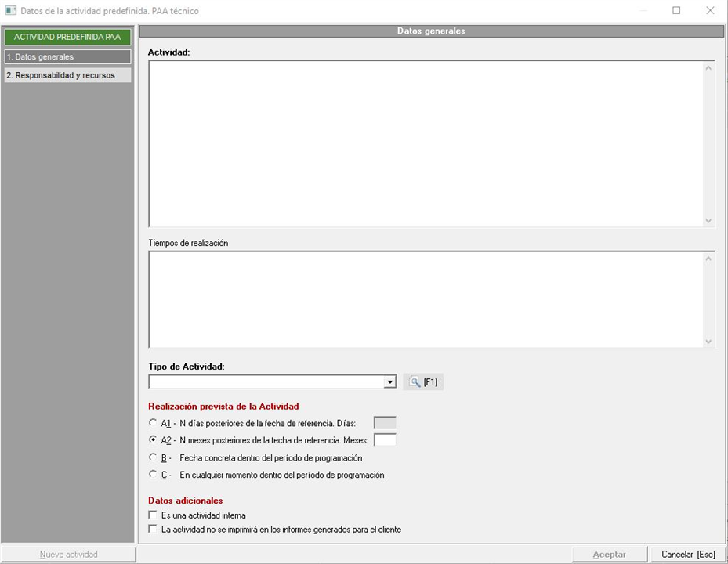Click the Meses number field
Image resolution: width=728 pixels, height=564 pixels.
coord(385,439)
